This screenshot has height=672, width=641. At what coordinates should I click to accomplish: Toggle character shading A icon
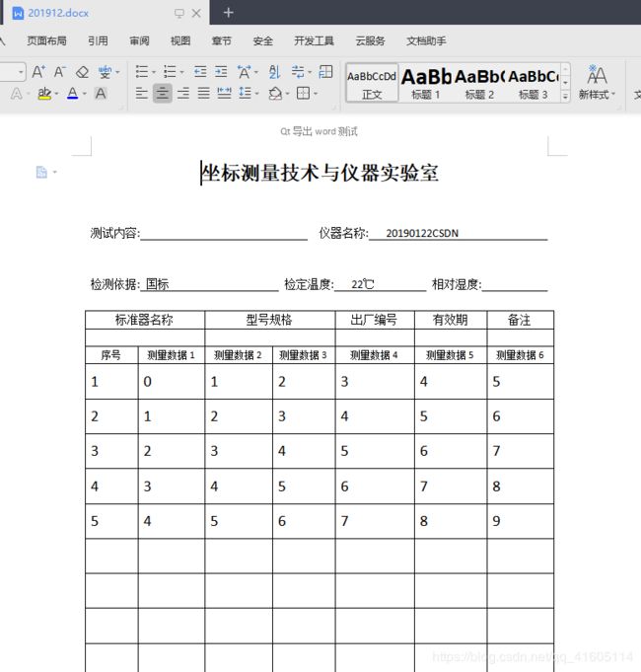tap(101, 94)
